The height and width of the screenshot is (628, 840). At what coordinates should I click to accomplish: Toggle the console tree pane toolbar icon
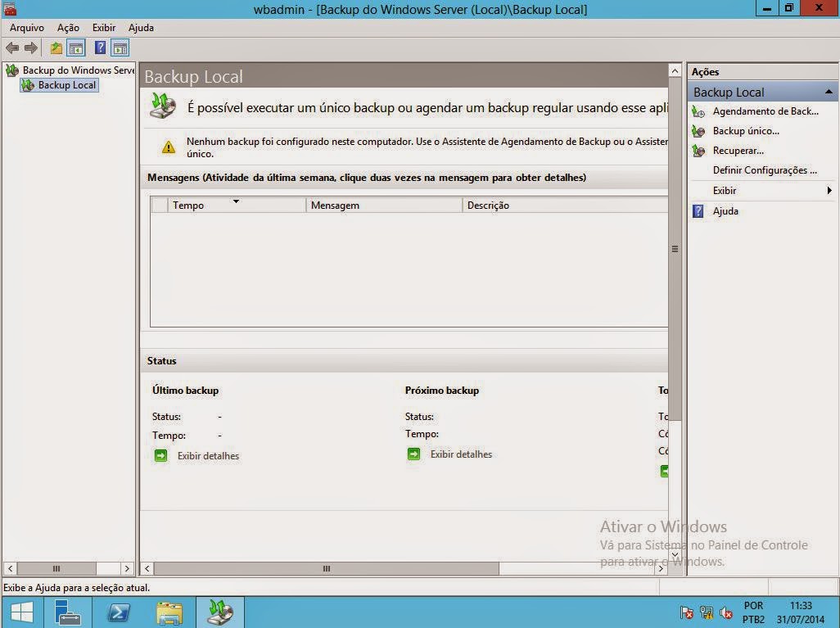pos(76,48)
